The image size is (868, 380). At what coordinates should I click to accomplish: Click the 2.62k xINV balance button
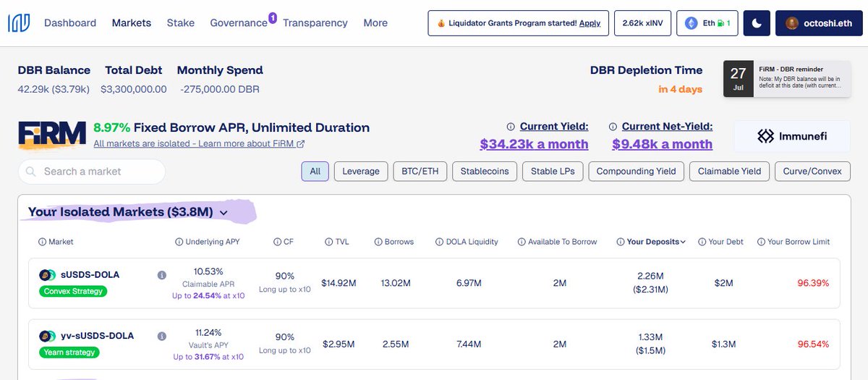643,23
